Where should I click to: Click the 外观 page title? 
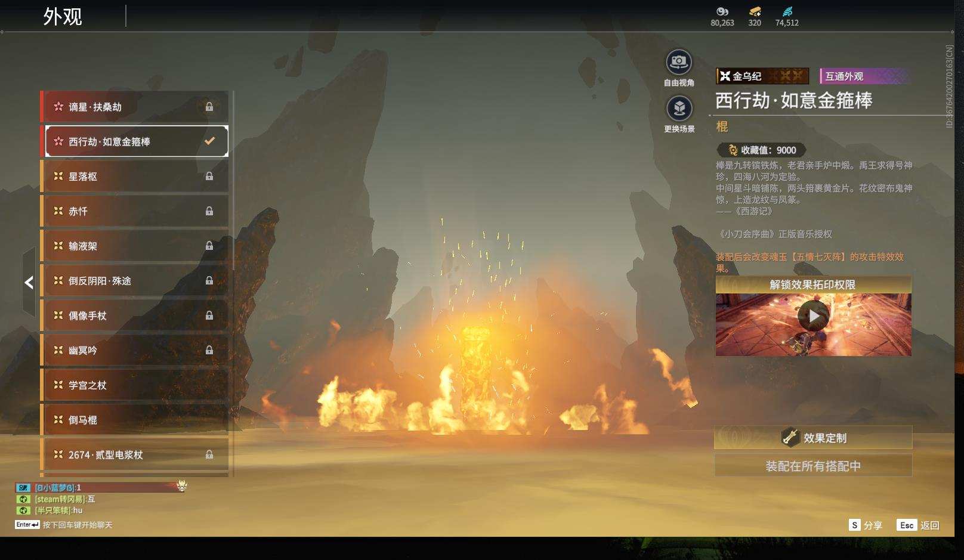point(63,17)
